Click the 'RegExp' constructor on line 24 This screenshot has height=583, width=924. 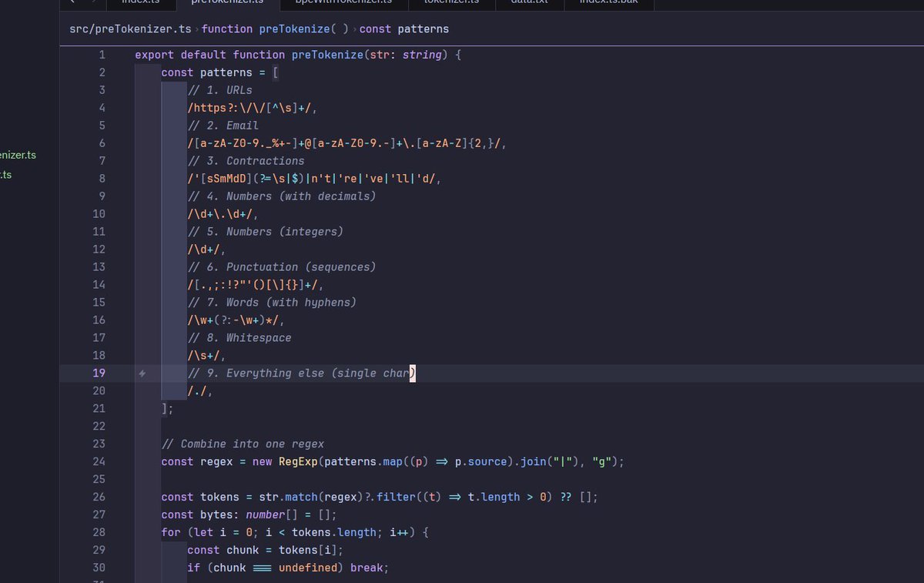pyautogui.click(x=297, y=462)
